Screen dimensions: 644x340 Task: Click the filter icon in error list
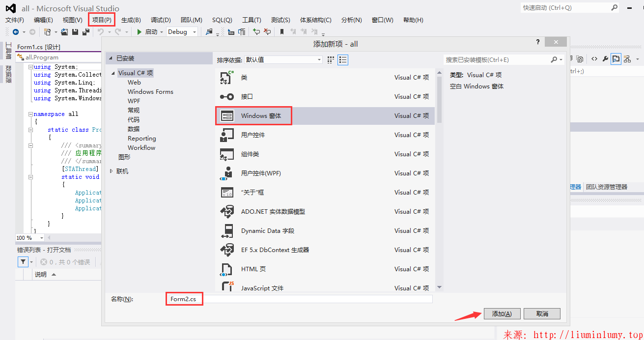click(x=23, y=262)
